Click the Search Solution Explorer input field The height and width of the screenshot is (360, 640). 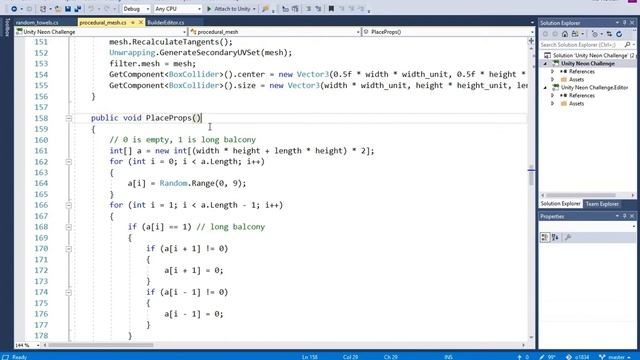tap(581, 44)
